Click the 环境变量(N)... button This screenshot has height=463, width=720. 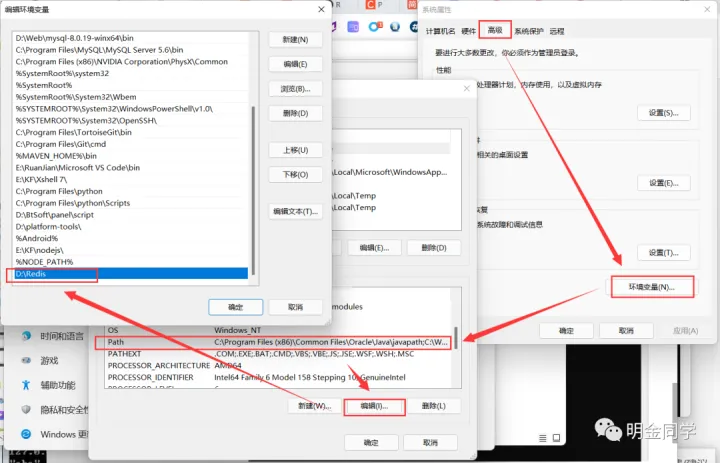pos(651,287)
